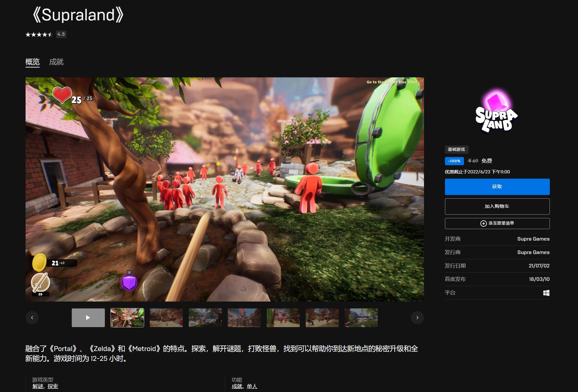Switch to the 成就 tab
The width and height of the screenshot is (578, 392).
tap(56, 62)
